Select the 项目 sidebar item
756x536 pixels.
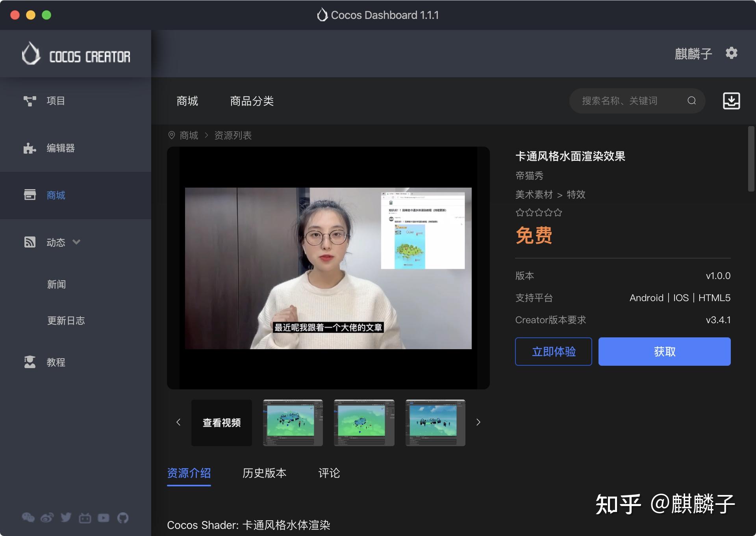56,100
